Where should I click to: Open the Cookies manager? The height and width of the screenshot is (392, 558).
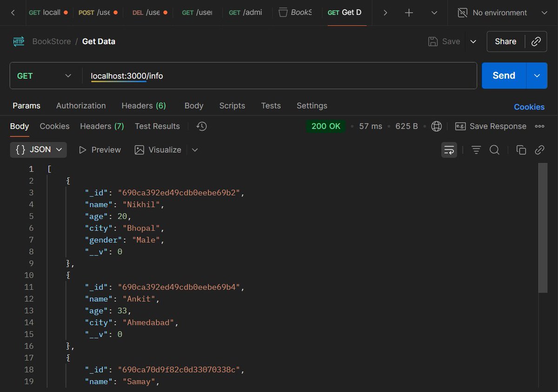pos(529,107)
